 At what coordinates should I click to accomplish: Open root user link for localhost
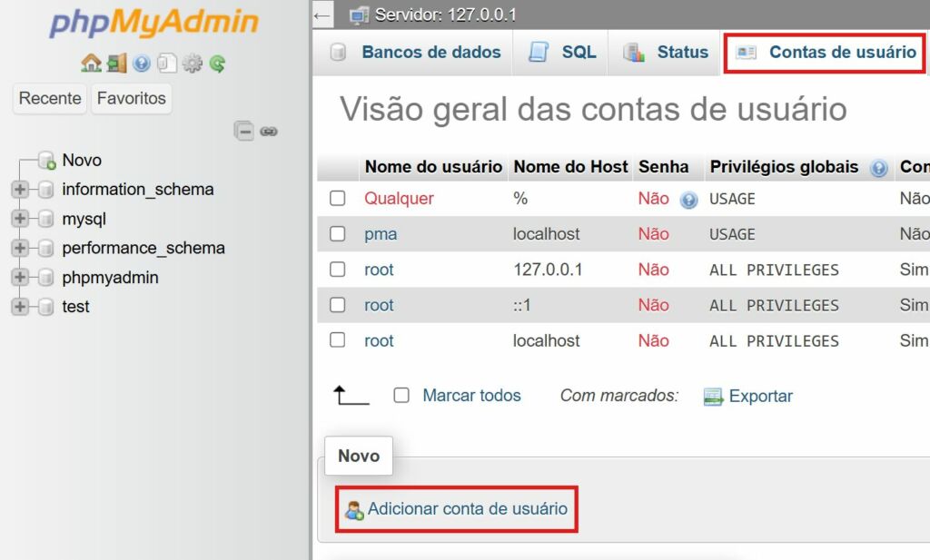pyautogui.click(x=379, y=340)
